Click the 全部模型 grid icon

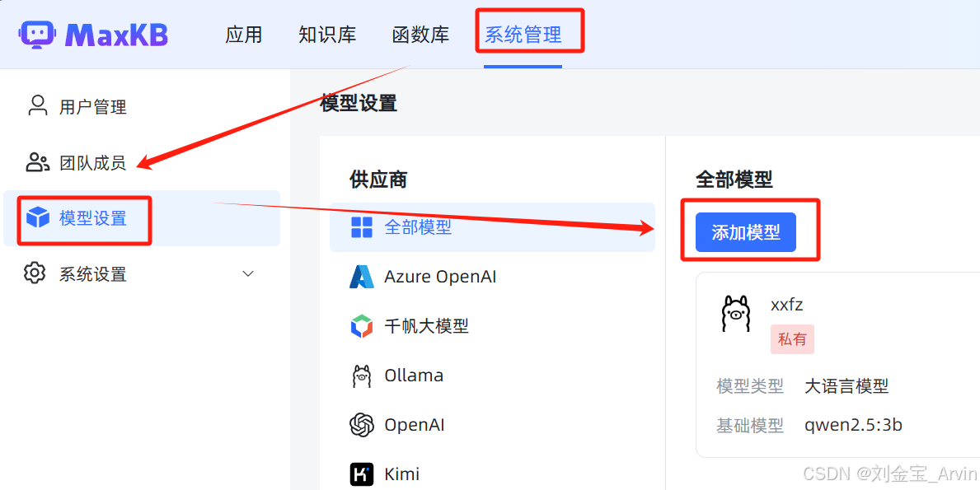tap(362, 227)
